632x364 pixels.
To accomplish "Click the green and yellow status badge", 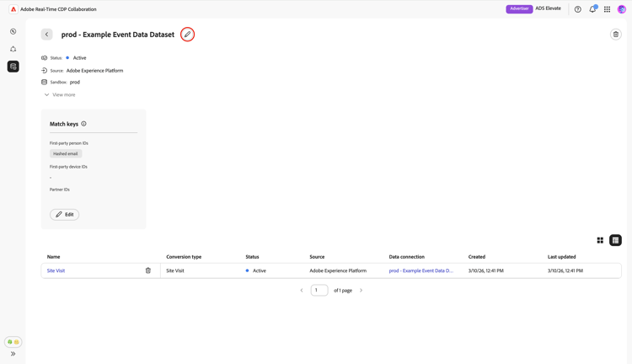I will (13, 342).
